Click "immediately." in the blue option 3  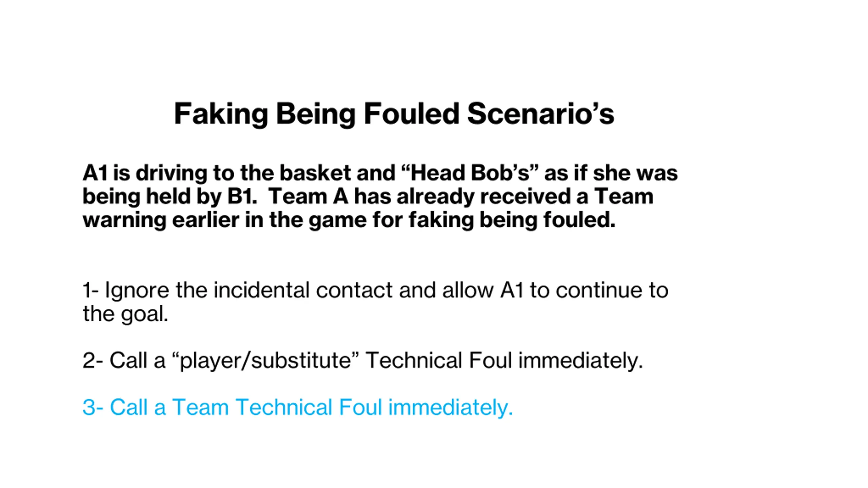coord(451,407)
